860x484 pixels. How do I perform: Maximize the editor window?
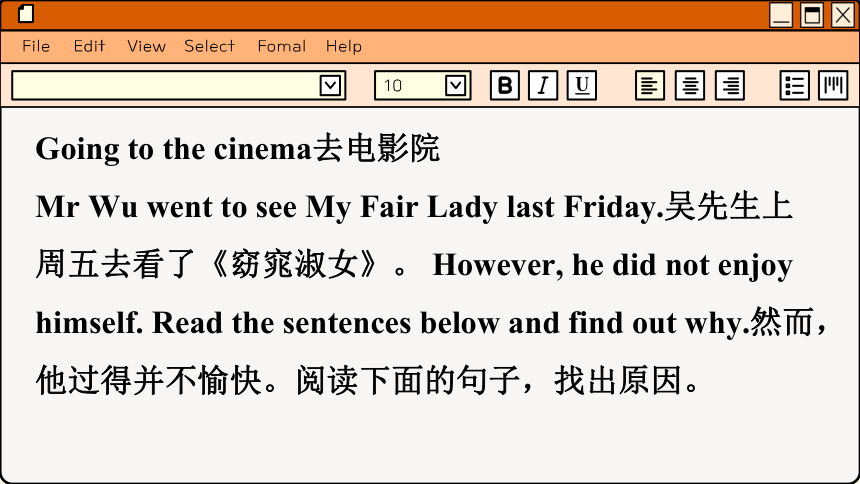(812, 15)
